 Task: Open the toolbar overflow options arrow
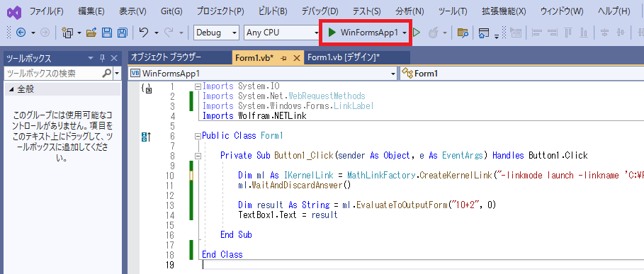click(x=496, y=36)
